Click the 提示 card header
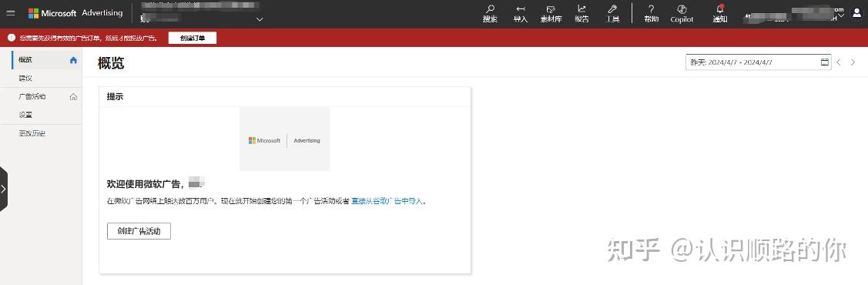The height and width of the screenshot is (285, 868). [116, 96]
